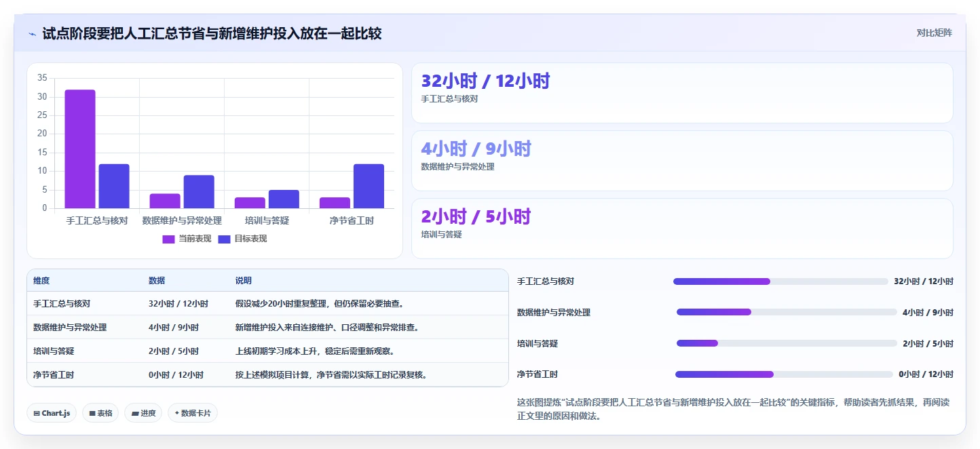Click the 进度 tag chip
This screenshot has width=980, height=449.
tap(143, 413)
